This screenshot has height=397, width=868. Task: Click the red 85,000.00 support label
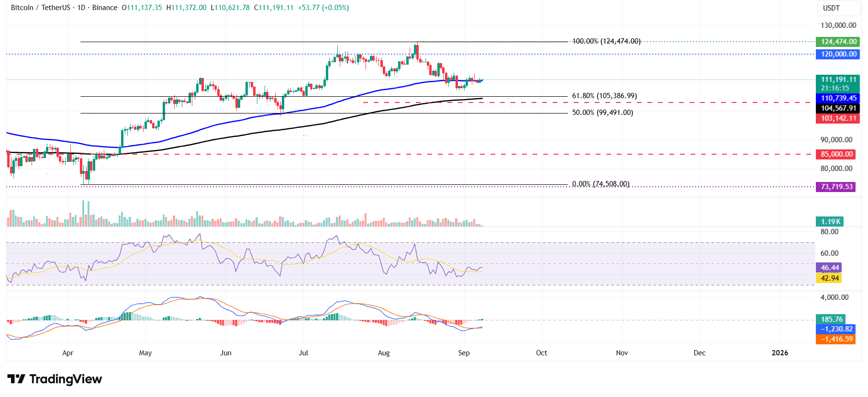point(836,154)
